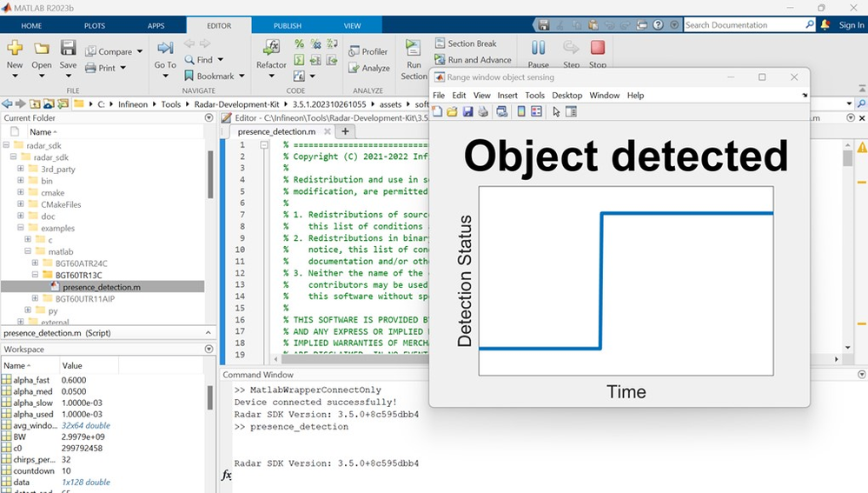The width and height of the screenshot is (868, 493).
Task: Click the Run Section icon
Action: [413, 48]
